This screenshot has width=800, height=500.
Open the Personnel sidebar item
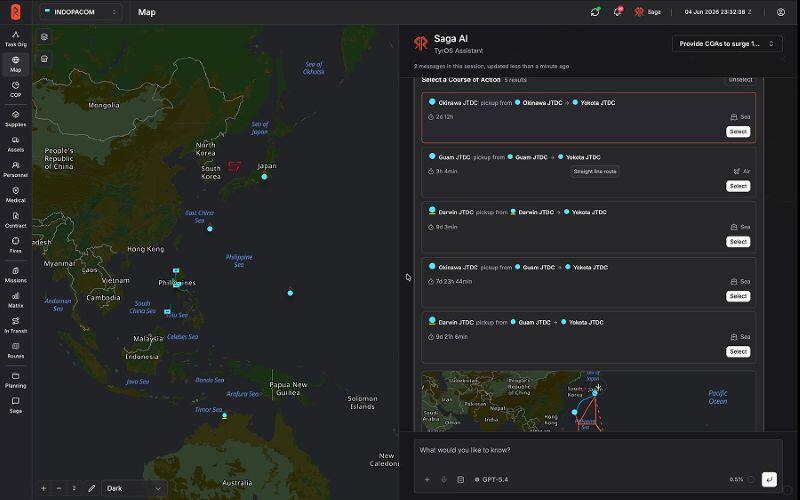pyautogui.click(x=15, y=169)
